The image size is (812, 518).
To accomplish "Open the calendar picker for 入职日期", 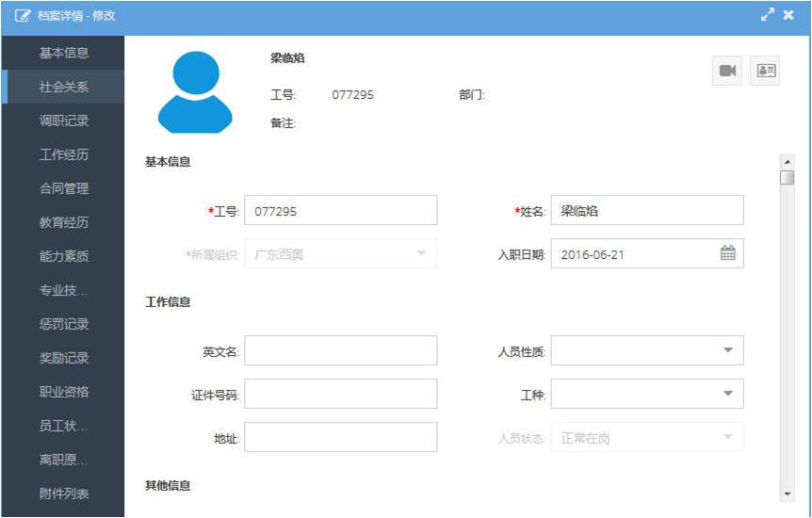I will pos(727,252).
